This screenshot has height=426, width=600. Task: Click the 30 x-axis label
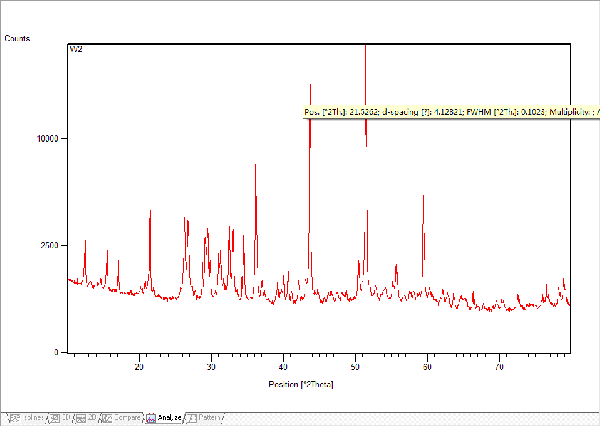coord(211,367)
